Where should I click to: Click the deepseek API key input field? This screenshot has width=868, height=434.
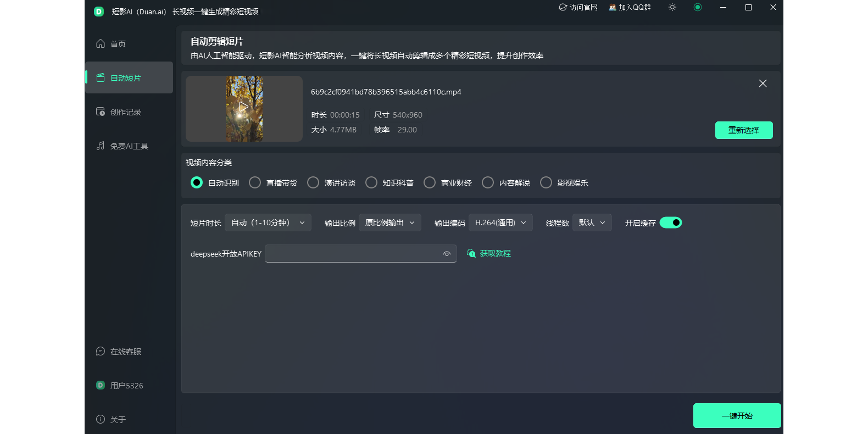pyautogui.click(x=353, y=254)
